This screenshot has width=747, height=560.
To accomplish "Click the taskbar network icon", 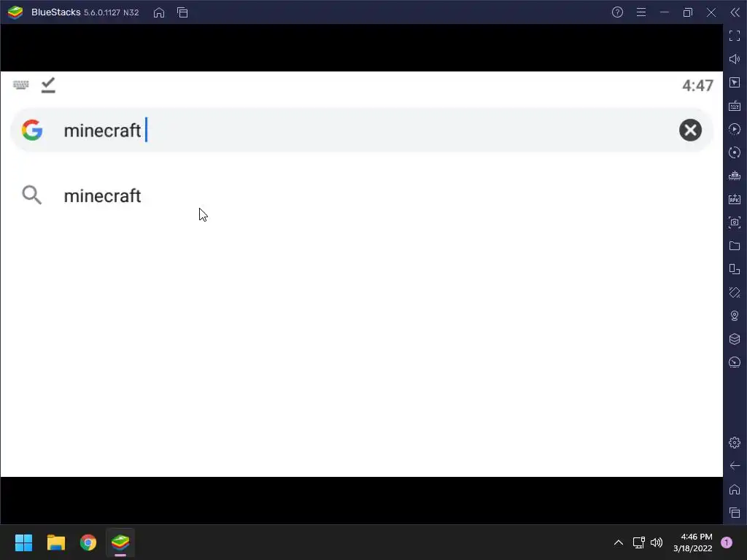I will point(638,542).
